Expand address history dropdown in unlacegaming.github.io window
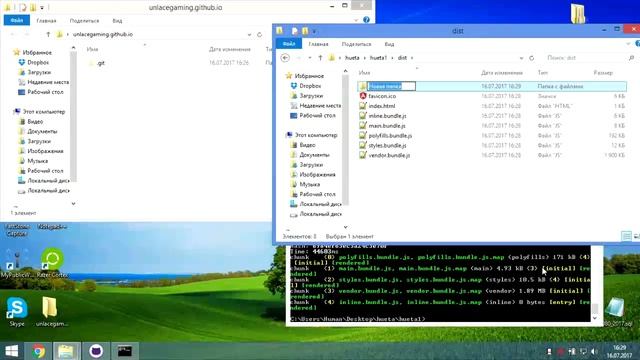Screen dimensions: 640x360 (249, 35)
